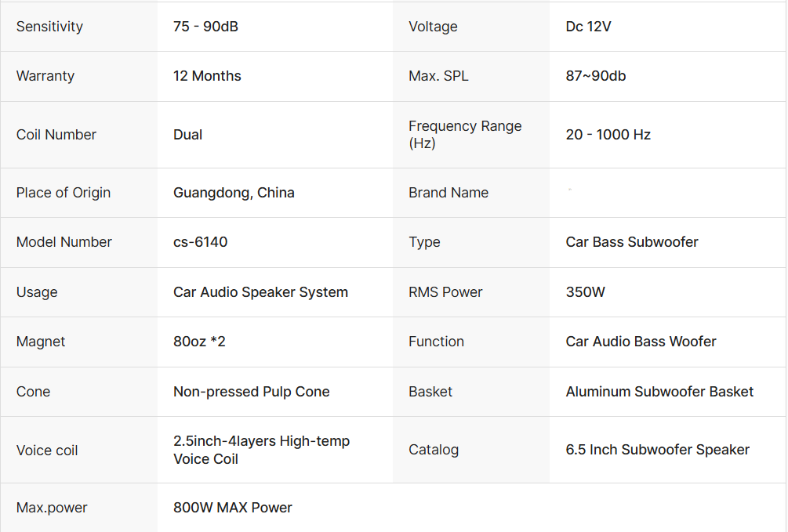Image resolution: width=788 pixels, height=532 pixels.
Task: Click the Sensitivity label cell
Action: (x=49, y=27)
